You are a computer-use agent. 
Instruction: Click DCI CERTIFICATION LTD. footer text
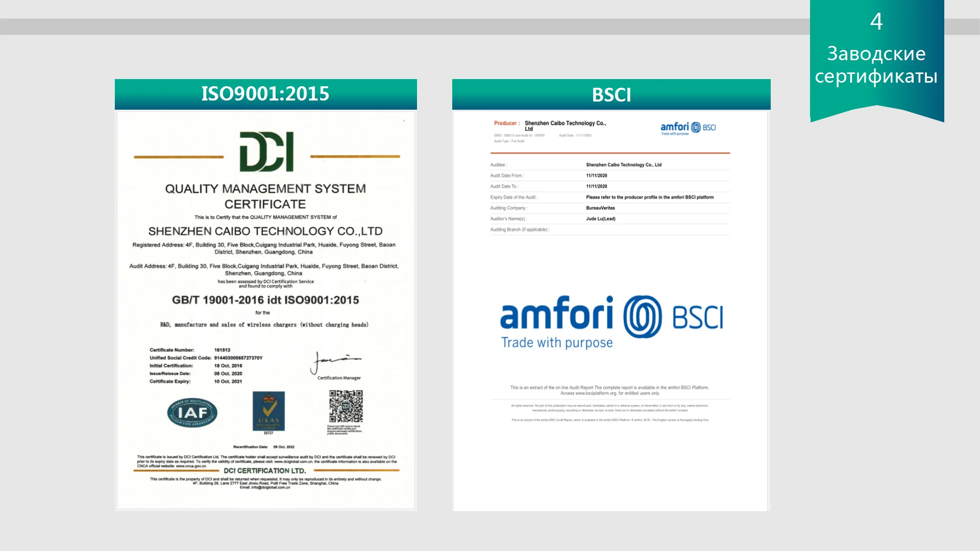[x=264, y=471]
